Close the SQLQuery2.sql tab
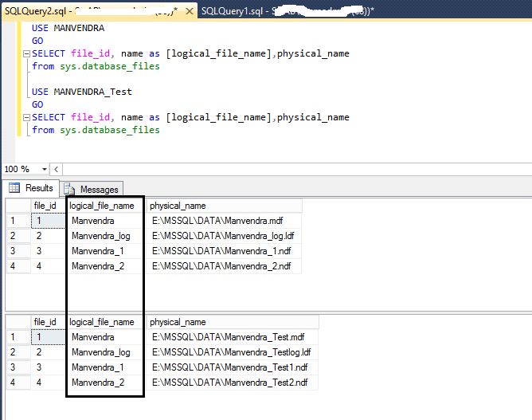This screenshot has width=532, height=420. coord(190,11)
